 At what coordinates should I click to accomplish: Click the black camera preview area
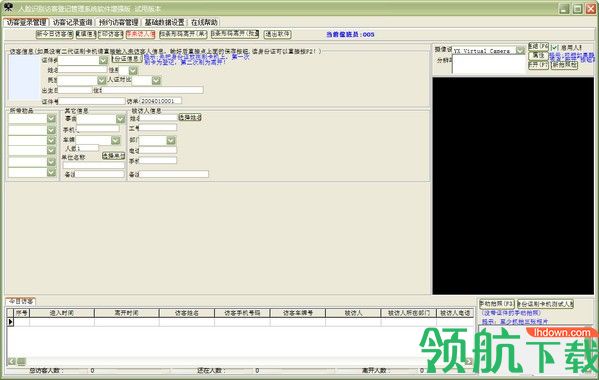click(513, 186)
